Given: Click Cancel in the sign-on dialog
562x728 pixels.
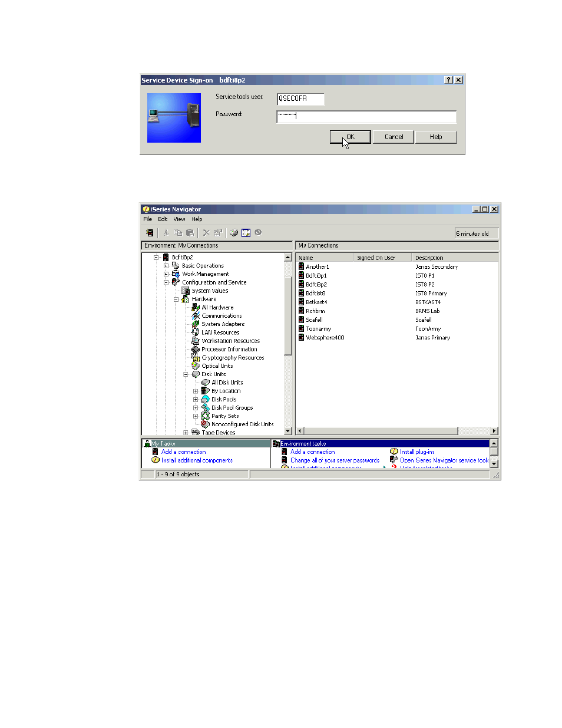Looking at the screenshot, I should (394, 137).
